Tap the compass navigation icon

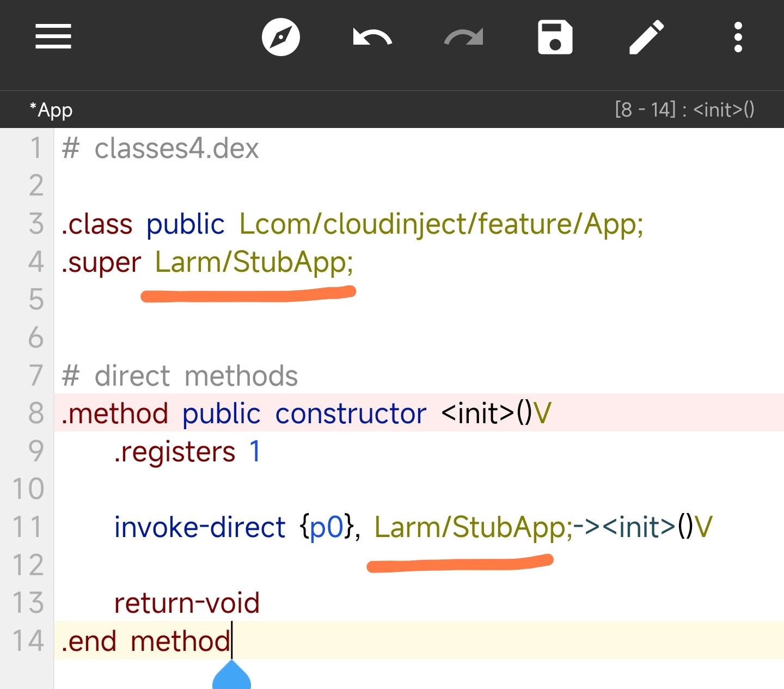[281, 37]
